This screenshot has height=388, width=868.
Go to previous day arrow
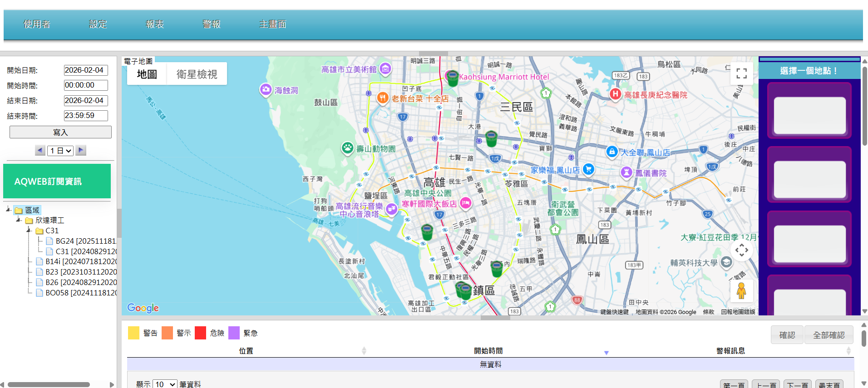click(x=40, y=150)
